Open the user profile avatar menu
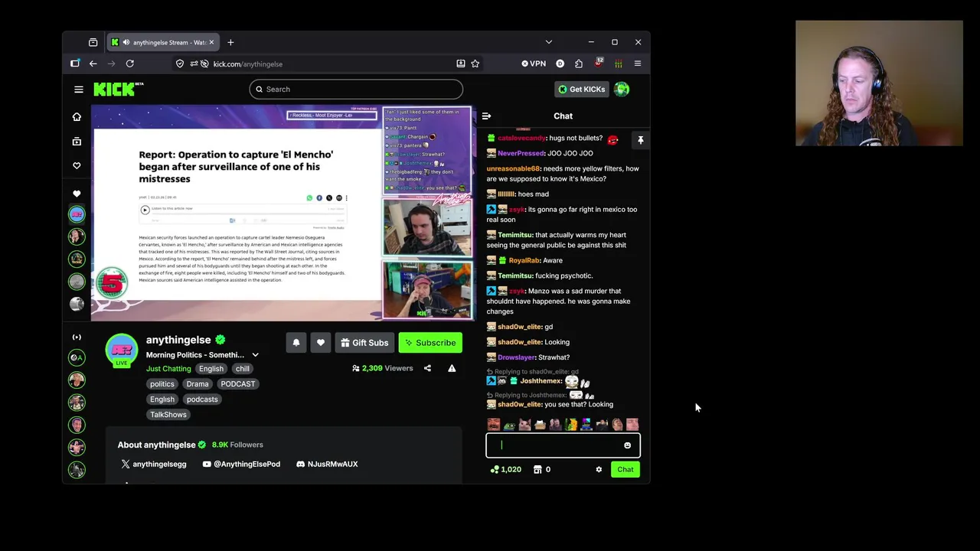The image size is (980, 551). point(622,90)
